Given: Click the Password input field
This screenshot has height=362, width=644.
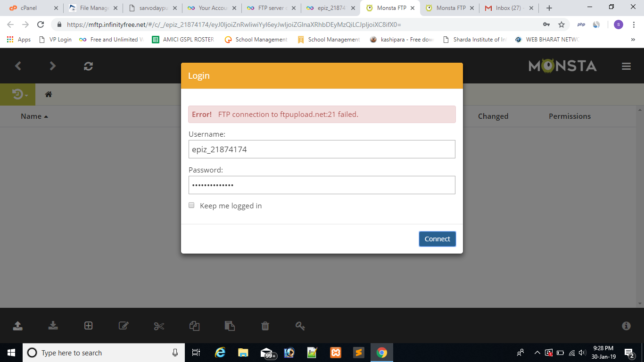Looking at the screenshot, I should coord(322,185).
